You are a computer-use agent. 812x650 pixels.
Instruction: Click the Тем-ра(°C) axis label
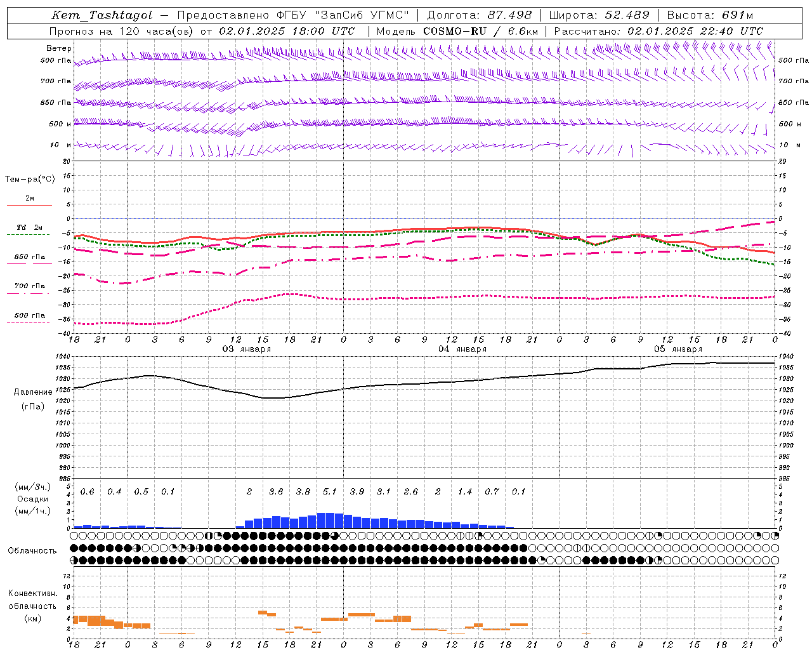click(x=30, y=180)
